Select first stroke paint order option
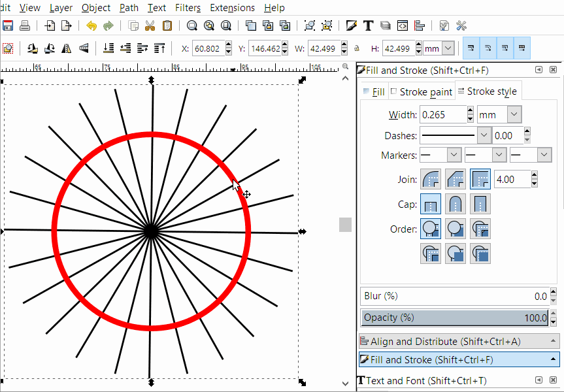Screen dimensions: 564x392 pyautogui.click(x=431, y=229)
